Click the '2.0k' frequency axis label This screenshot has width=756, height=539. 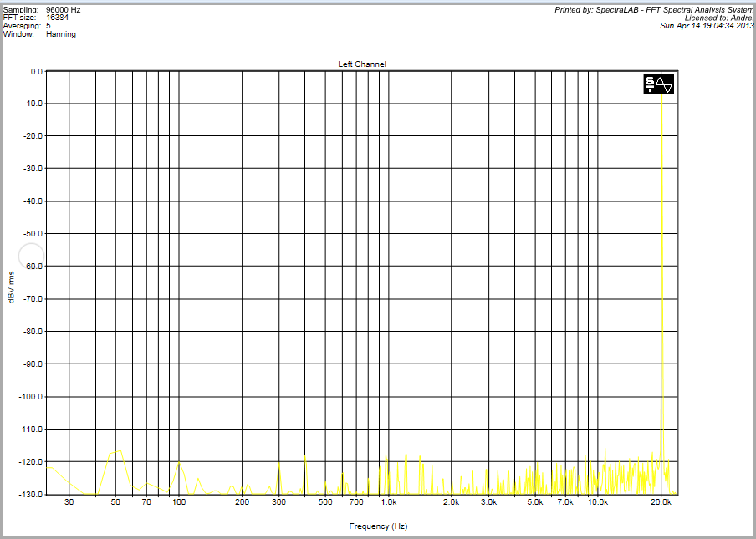452,502
